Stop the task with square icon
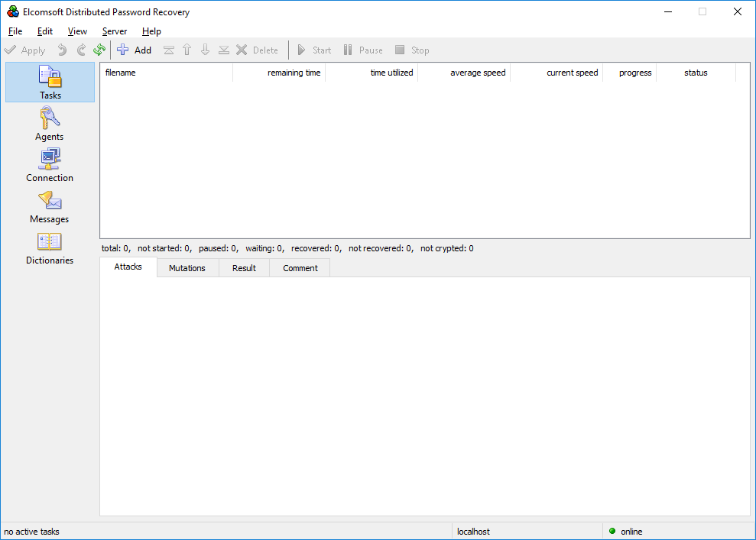The image size is (756, 540). 412,50
